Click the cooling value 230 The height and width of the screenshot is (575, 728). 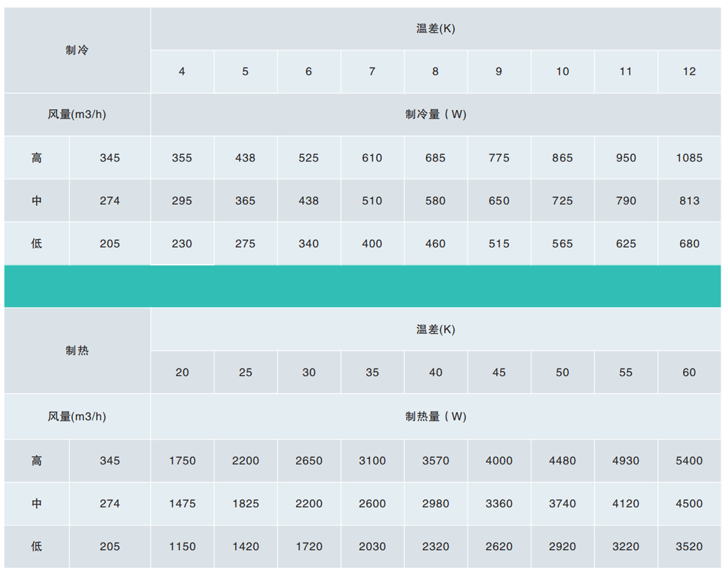182,243
